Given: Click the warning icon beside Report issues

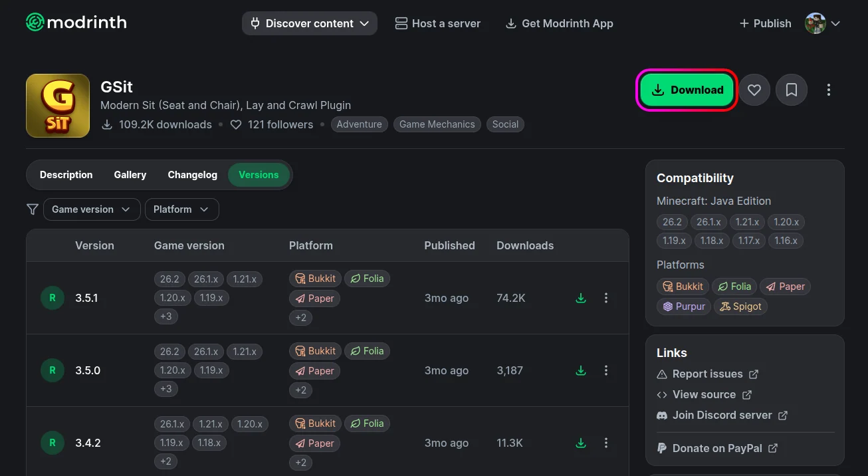Looking at the screenshot, I should coord(662,374).
